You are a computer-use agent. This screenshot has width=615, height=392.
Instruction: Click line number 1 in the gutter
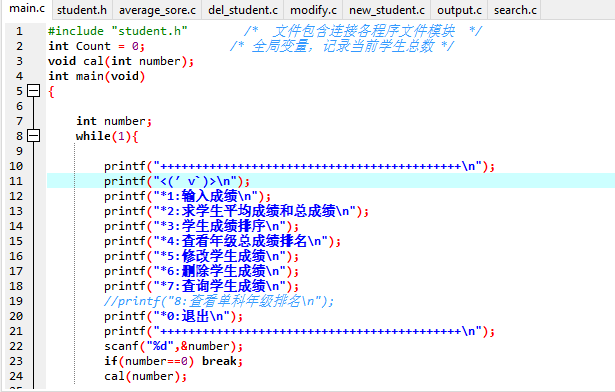(19, 31)
